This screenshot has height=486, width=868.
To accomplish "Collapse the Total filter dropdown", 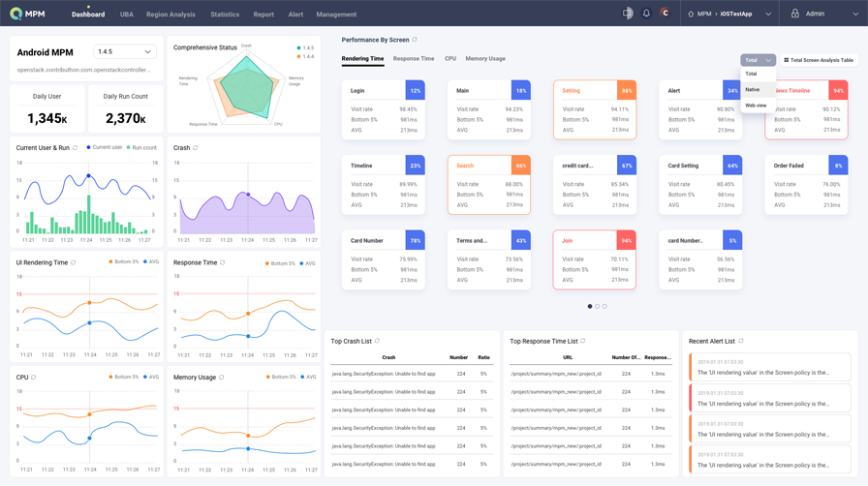I will click(758, 60).
